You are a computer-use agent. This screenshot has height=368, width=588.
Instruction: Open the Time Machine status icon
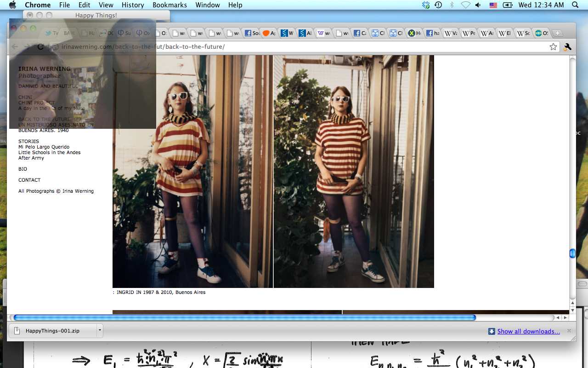coord(438,5)
